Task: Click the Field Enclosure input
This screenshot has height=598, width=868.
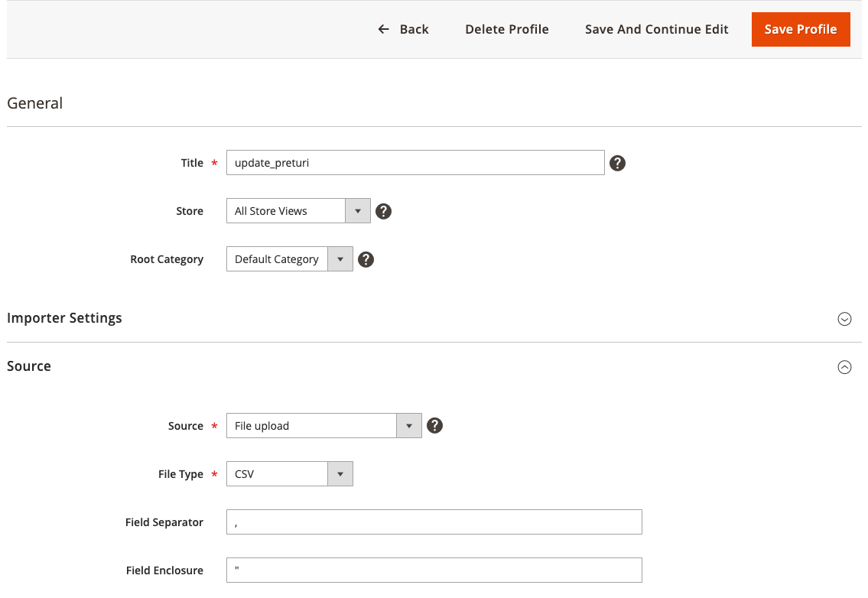Action: tap(434, 570)
